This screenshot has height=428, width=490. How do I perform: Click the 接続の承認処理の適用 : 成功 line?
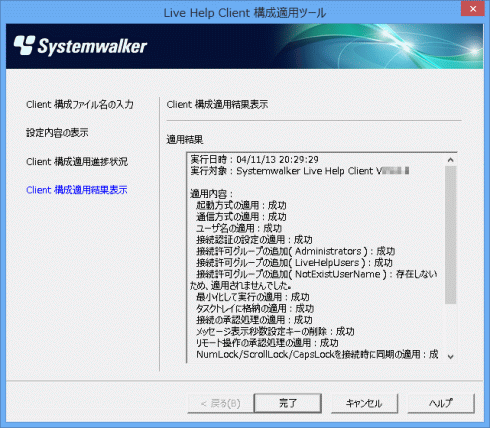(254, 320)
